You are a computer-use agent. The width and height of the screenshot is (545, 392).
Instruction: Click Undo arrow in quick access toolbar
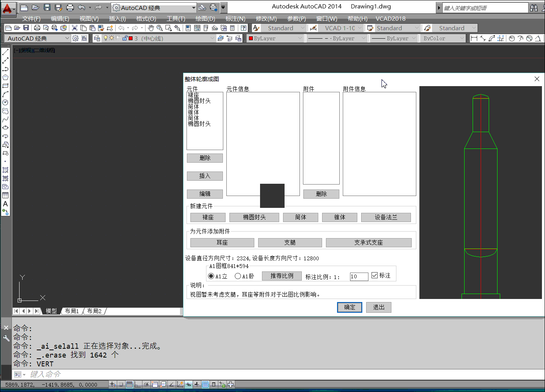point(81,8)
